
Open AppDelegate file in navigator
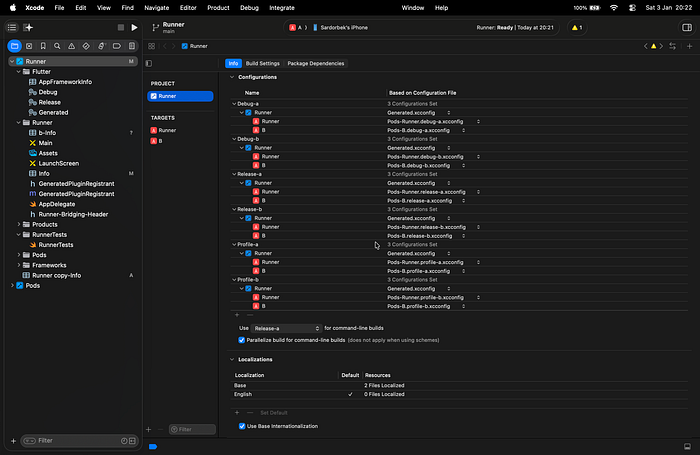click(57, 204)
